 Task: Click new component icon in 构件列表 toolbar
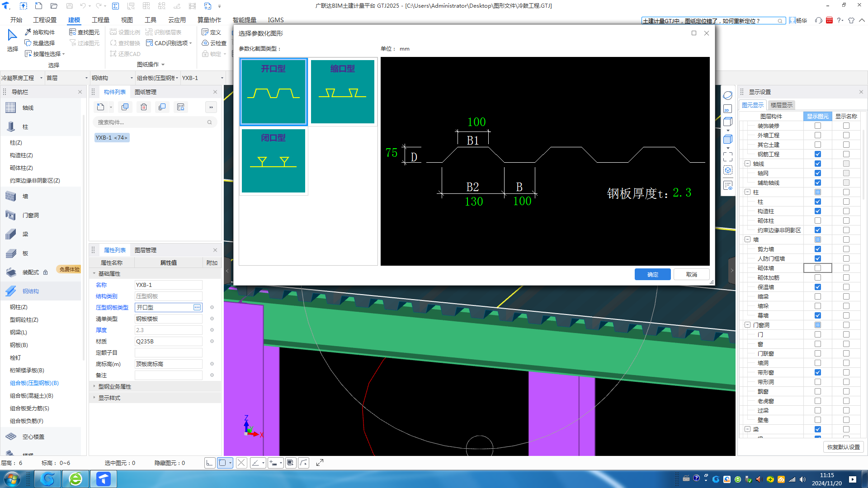101,107
